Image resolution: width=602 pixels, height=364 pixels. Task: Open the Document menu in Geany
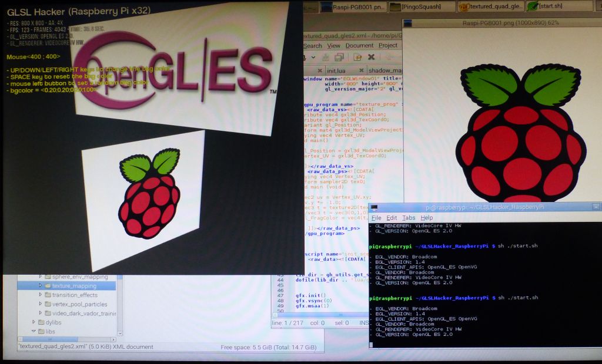(359, 45)
